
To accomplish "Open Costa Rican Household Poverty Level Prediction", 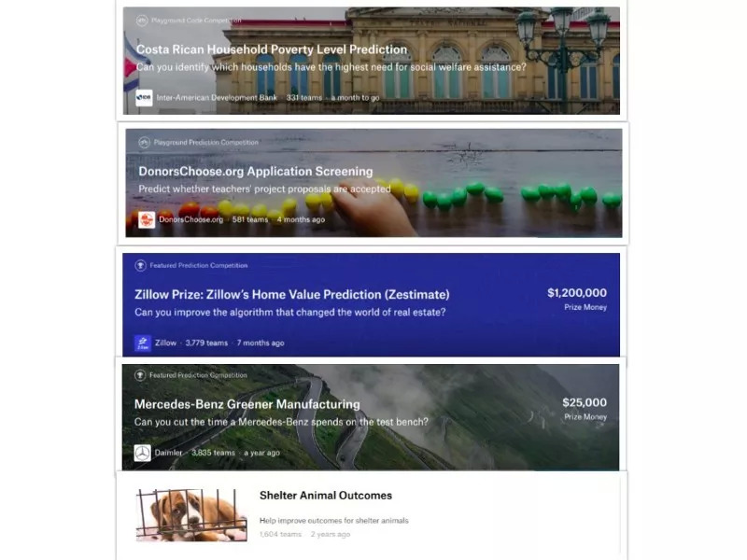I will pos(272,49).
